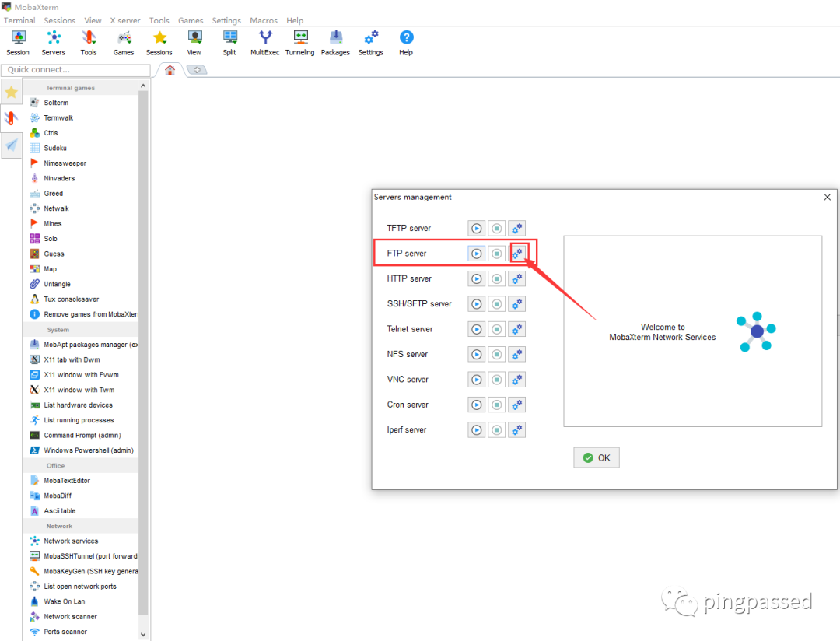Configure SSH/SFTP server settings
The image size is (840, 641).
[517, 304]
